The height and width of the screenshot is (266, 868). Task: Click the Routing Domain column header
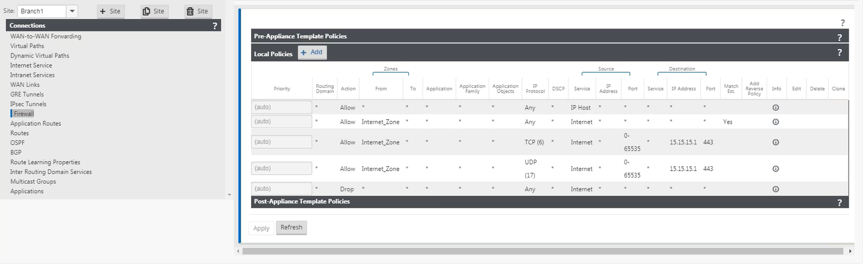[325, 89]
